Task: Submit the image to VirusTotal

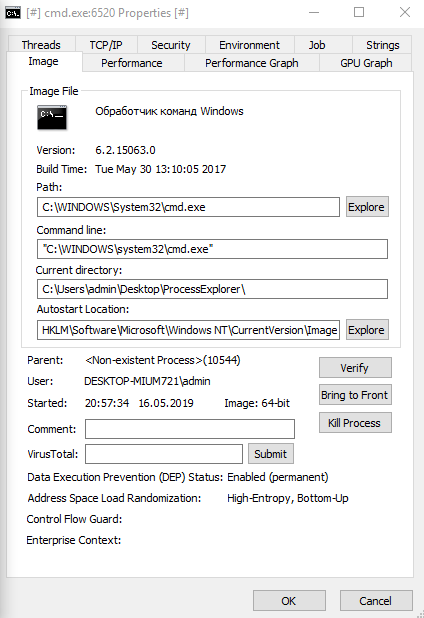Action: pos(271,454)
